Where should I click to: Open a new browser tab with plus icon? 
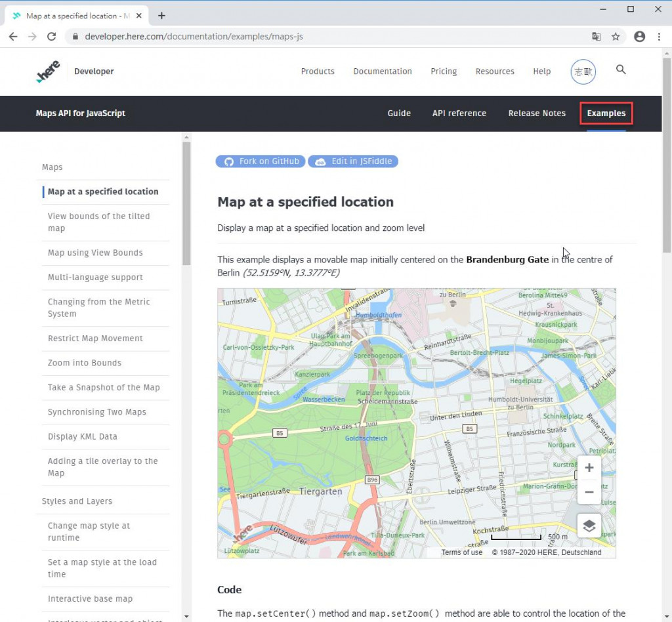(161, 16)
